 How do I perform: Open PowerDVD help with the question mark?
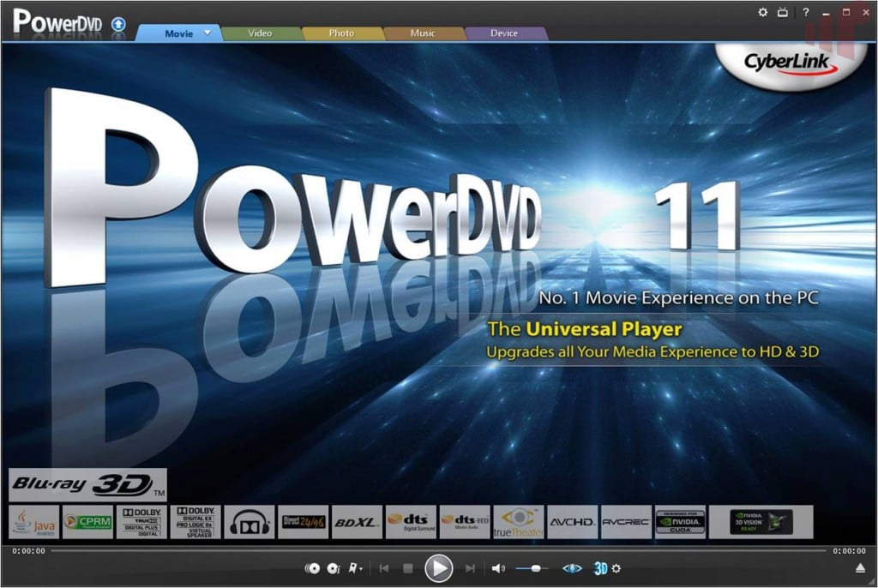(x=806, y=12)
